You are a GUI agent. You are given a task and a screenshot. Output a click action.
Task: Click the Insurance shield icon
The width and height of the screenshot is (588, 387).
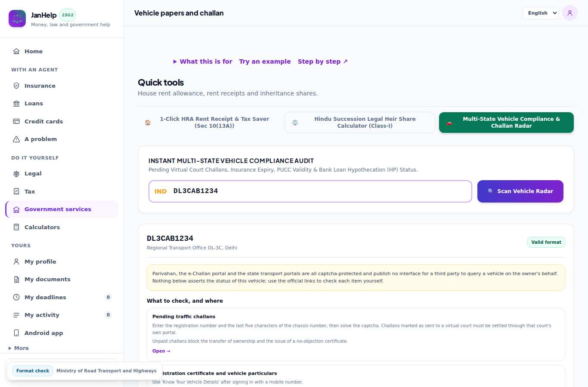(x=16, y=86)
